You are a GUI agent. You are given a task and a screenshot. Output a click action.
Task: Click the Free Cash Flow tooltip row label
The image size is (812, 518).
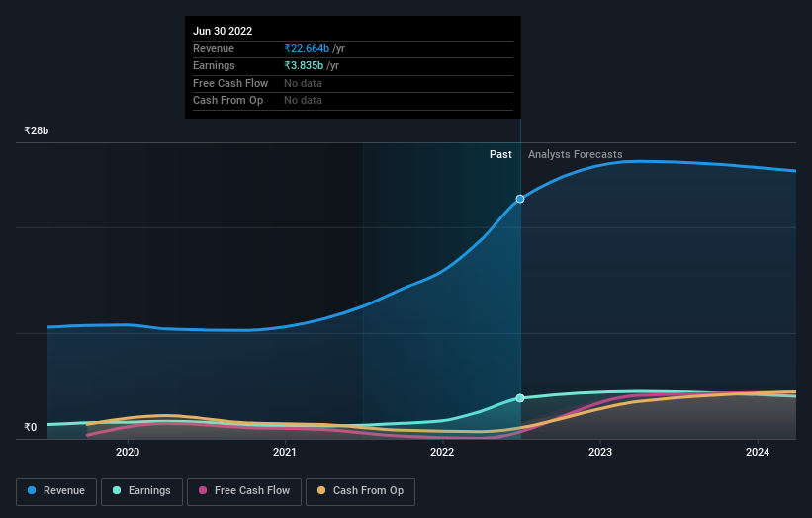(x=230, y=83)
